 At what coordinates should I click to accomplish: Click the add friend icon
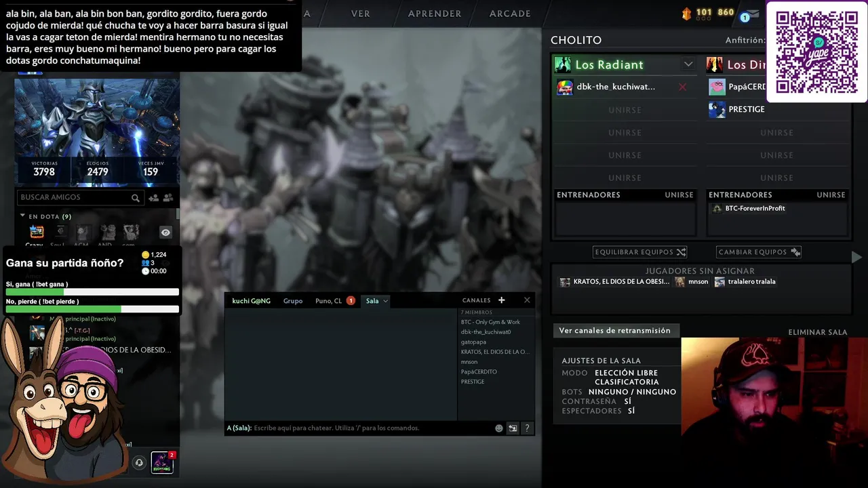point(154,198)
